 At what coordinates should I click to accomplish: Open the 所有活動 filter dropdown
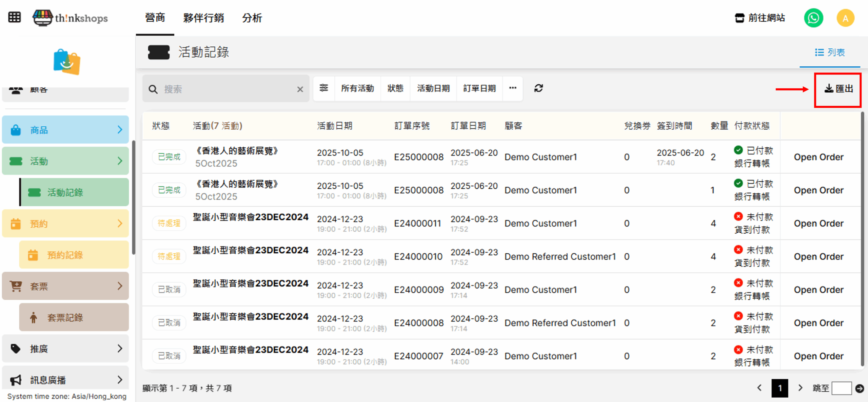tap(357, 88)
